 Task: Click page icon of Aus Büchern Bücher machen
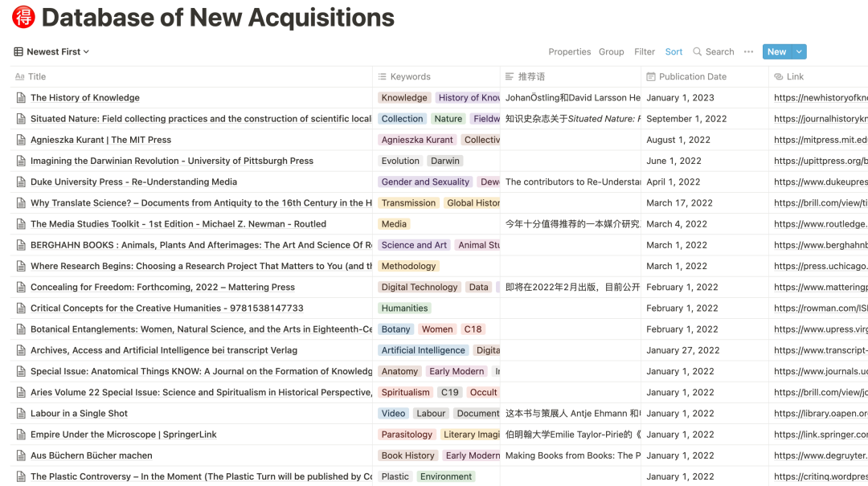tap(21, 455)
